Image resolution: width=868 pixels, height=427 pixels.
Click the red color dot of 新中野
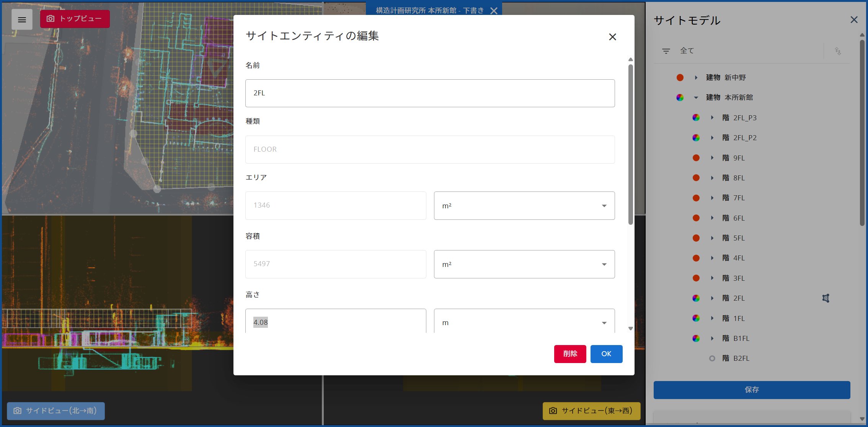pyautogui.click(x=680, y=78)
